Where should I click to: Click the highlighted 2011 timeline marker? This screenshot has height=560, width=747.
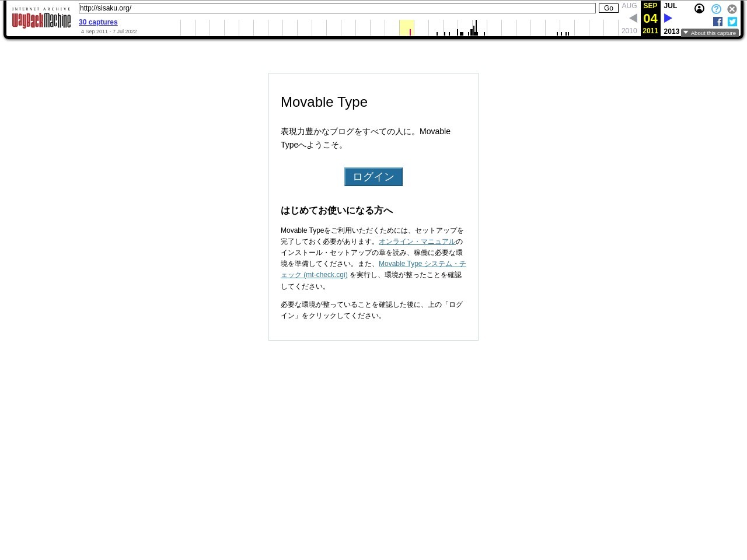(410, 32)
